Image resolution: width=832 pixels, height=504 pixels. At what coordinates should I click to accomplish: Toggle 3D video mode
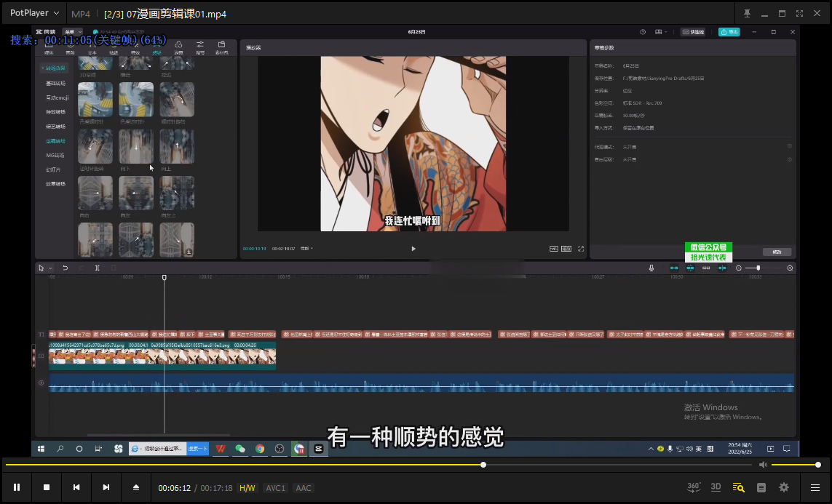[716, 487]
